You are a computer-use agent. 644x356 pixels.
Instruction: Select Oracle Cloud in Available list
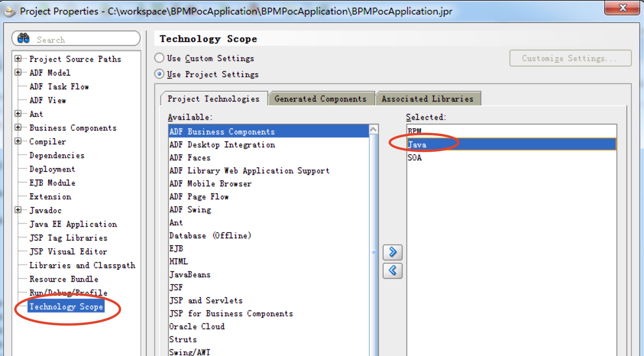click(x=269, y=327)
